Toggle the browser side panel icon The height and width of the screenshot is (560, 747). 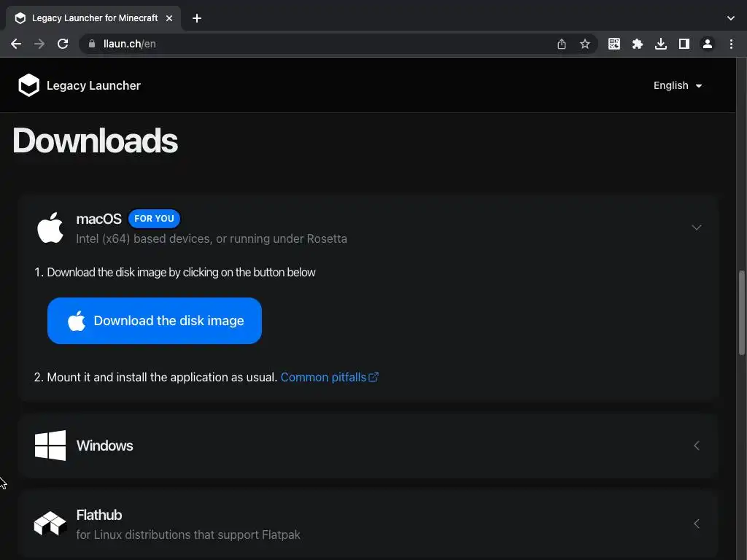tap(684, 44)
